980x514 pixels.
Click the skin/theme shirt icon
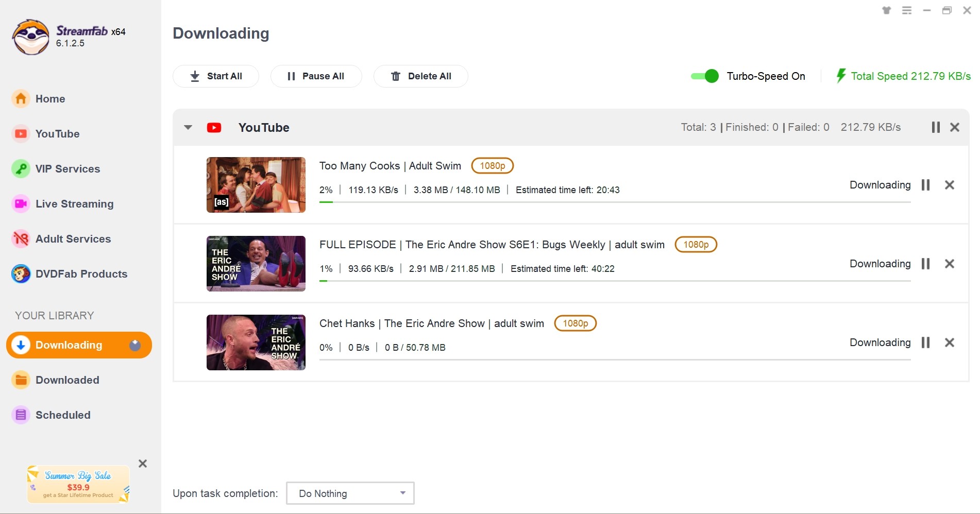[x=886, y=10]
